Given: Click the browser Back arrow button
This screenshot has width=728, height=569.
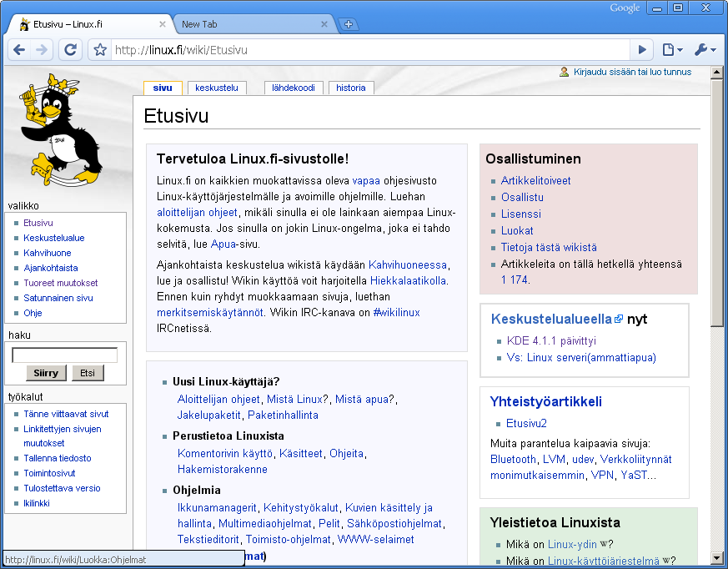Looking at the screenshot, I should click(20, 50).
